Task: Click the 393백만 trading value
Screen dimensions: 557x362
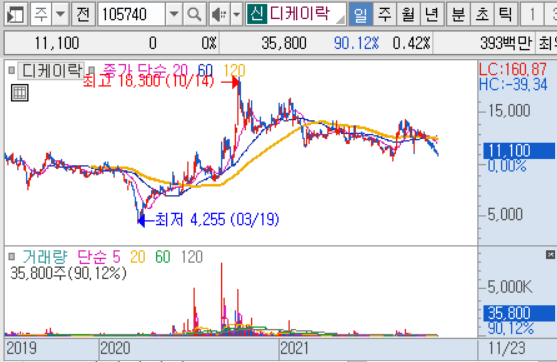Action: tap(506, 43)
